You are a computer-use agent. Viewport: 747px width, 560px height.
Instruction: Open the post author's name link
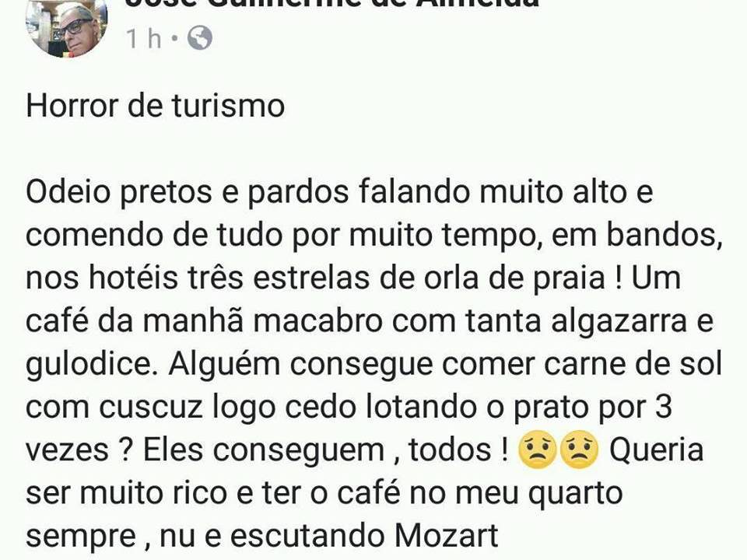[332, 4]
